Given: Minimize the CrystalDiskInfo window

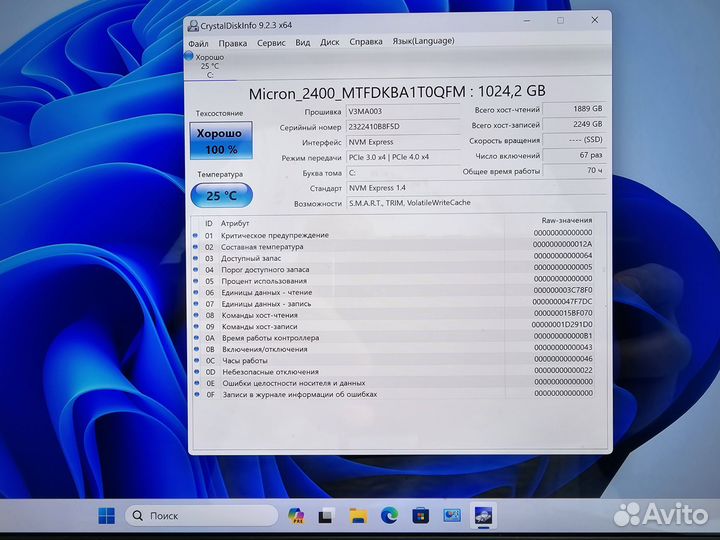Looking at the screenshot, I should [527, 21].
